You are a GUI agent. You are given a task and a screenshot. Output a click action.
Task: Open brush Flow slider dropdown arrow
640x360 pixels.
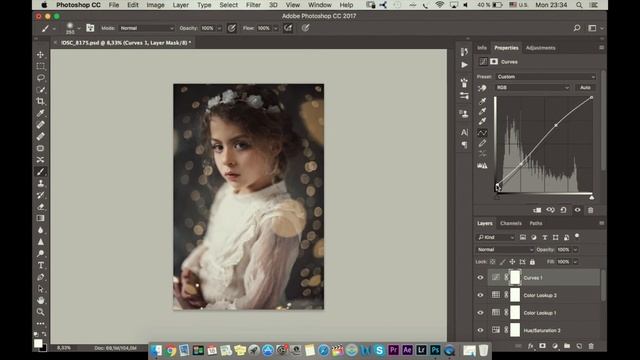point(276,28)
